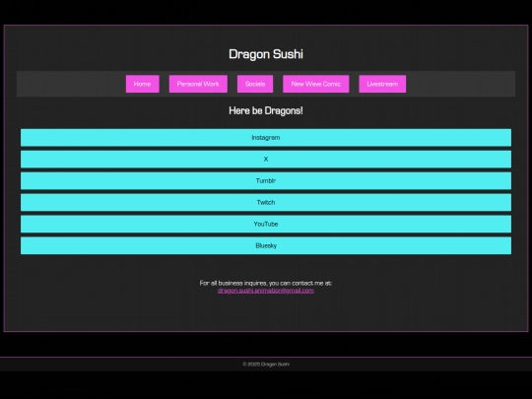The width and height of the screenshot is (532, 399).
Task: Select the Socials nav button
Action: [x=255, y=84]
